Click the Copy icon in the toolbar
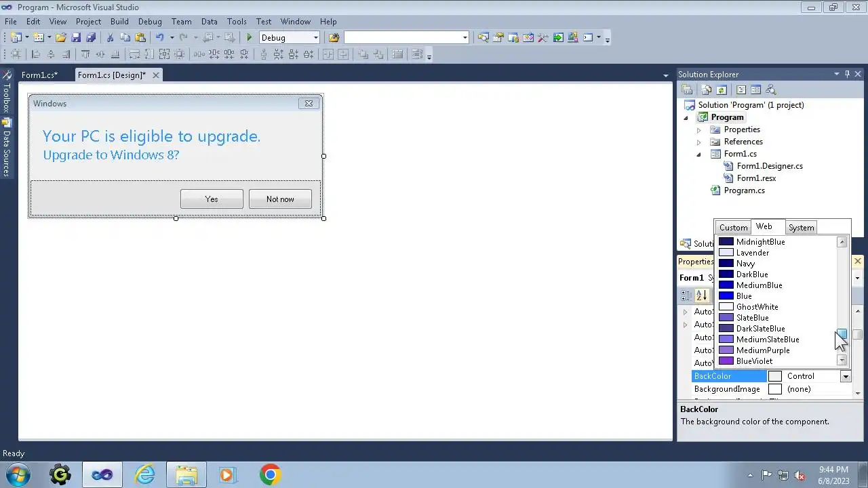 (x=125, y=38)
